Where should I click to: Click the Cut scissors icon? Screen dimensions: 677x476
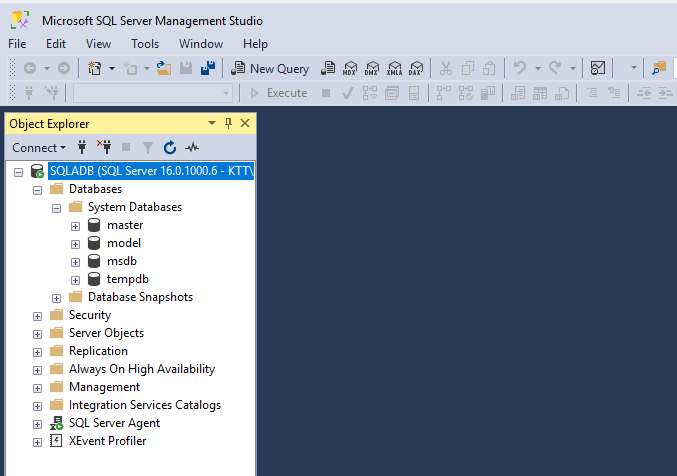[446, 68]
